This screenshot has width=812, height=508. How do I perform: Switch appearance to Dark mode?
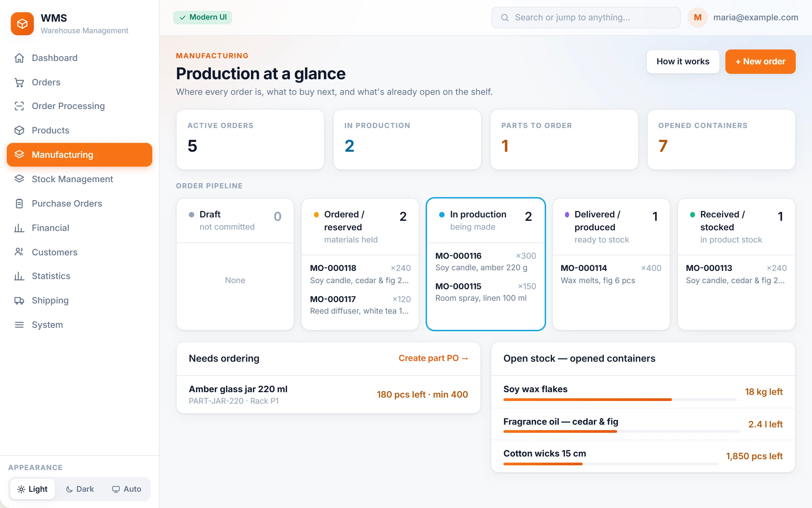(x=80, y=489)
